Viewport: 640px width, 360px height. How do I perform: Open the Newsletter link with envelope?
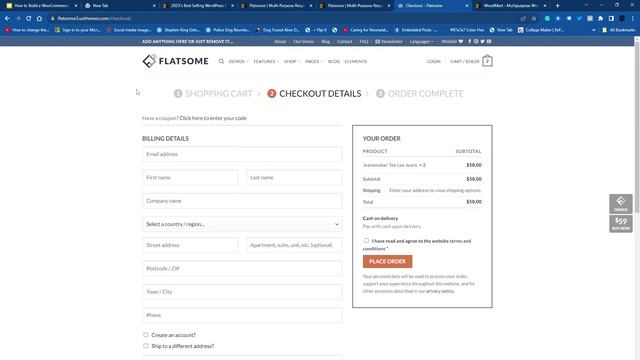click(389, 41)
